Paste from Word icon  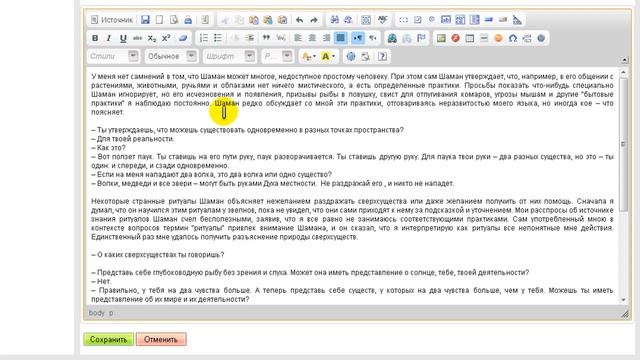point(282,20)
